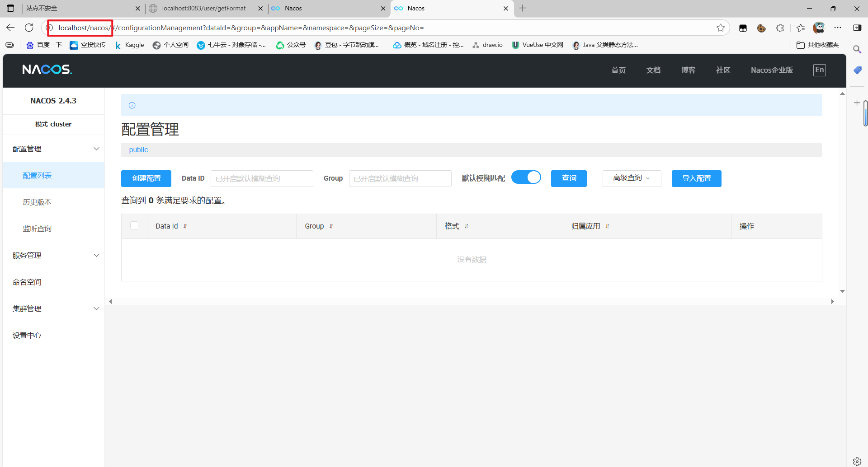
Task: Click the info icon in blue banner
Action: pyautogui.click(x=132, y=105)
